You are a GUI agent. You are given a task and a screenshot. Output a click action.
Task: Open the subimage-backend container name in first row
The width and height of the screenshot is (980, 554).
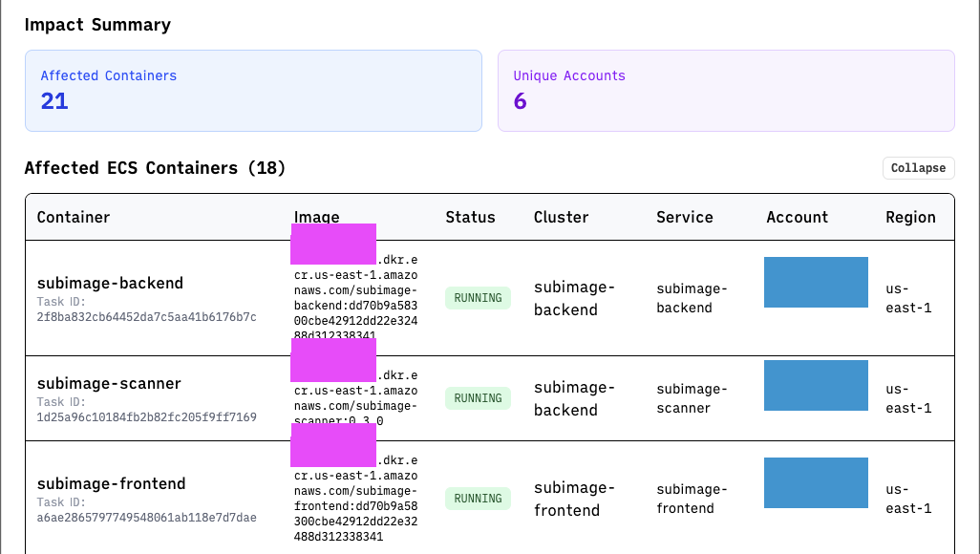coord(110,283)
